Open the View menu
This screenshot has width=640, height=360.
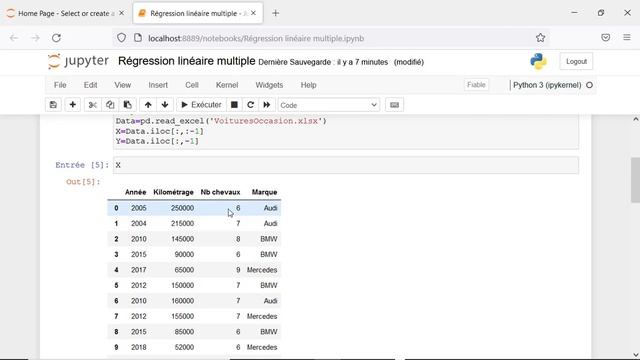click(x=122, y=85)
